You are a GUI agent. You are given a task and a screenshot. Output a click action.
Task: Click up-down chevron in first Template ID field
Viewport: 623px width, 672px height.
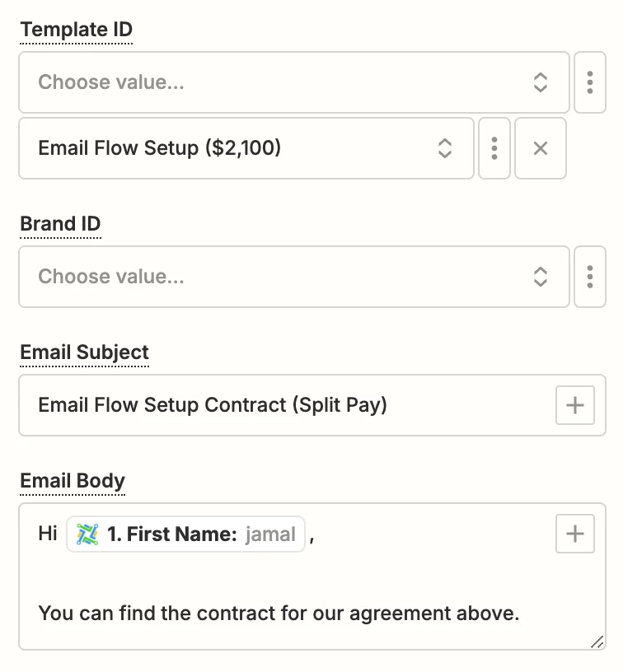pos(541,82)
